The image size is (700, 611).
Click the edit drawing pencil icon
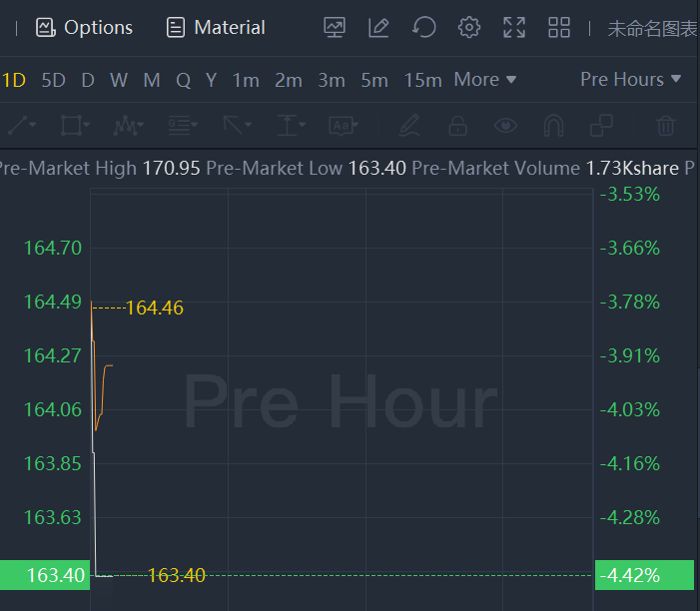(378, 28)
